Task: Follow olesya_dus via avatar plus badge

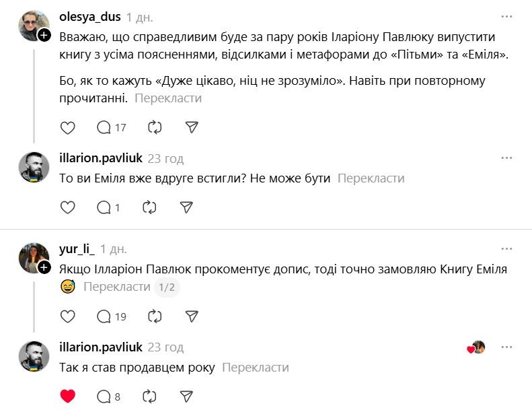Action: tap(44, 36)
